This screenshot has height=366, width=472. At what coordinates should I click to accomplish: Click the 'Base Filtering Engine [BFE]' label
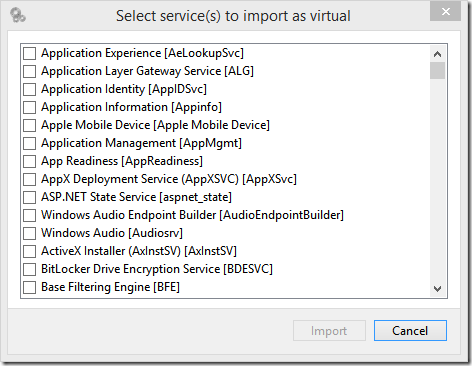click(110, 287)
